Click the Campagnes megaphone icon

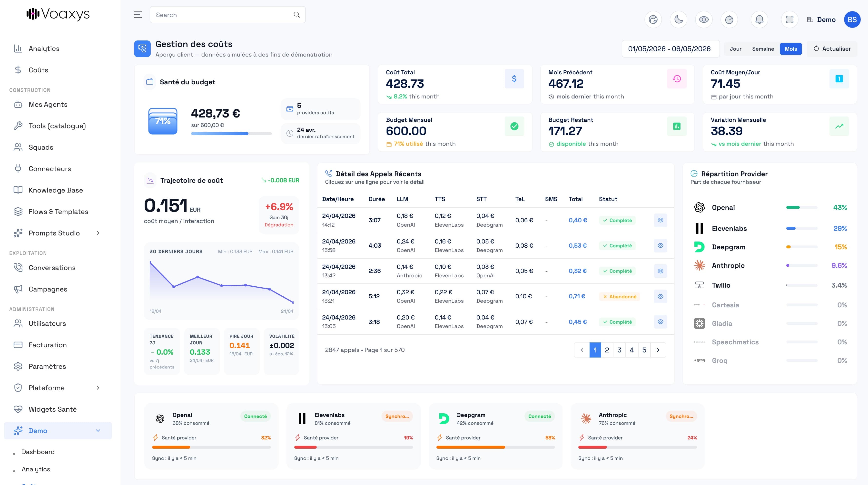[x=18, y=289]
